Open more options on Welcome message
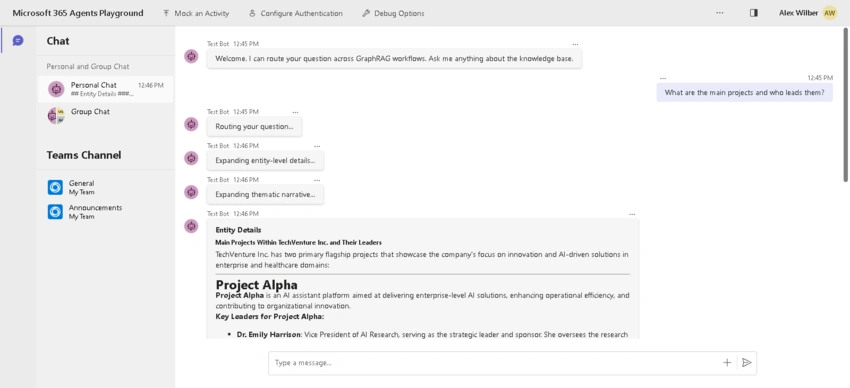The image size is (850, 388). [575, 44]
